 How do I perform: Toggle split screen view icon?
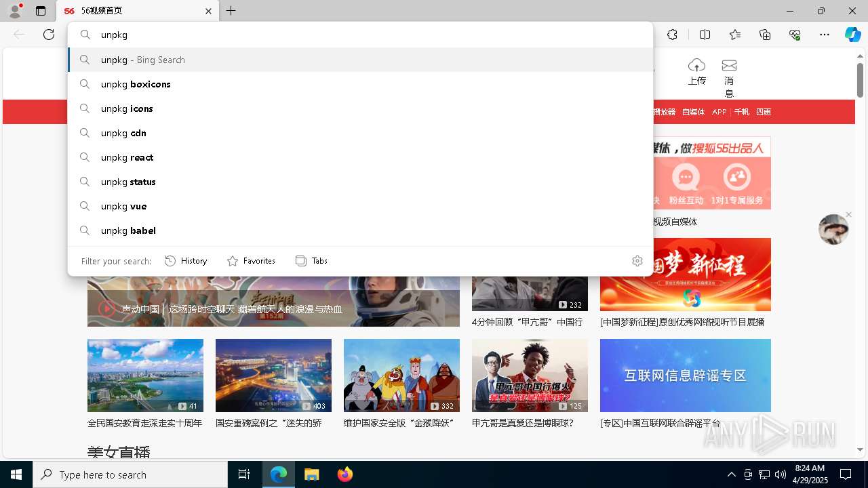(705, 35)
